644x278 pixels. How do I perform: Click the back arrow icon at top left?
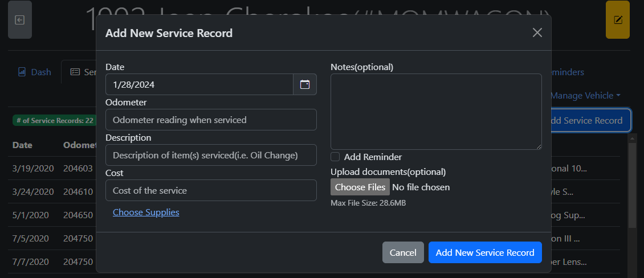[20, 20]
